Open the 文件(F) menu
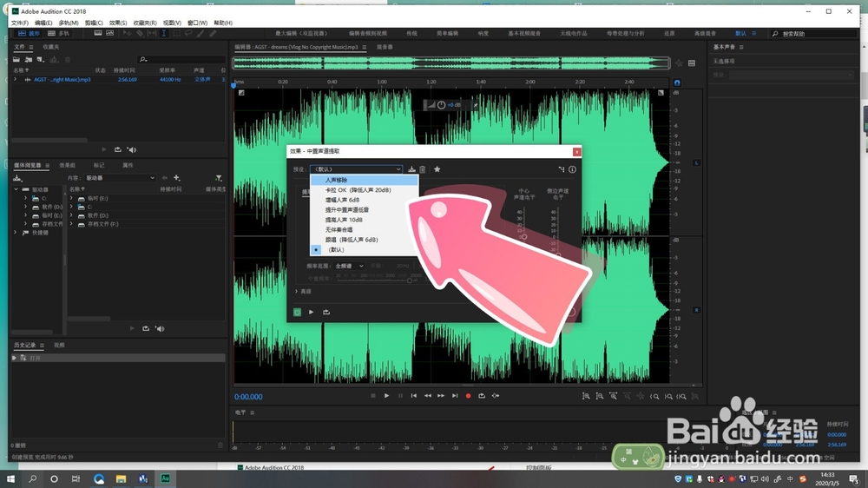 (19, 23)
